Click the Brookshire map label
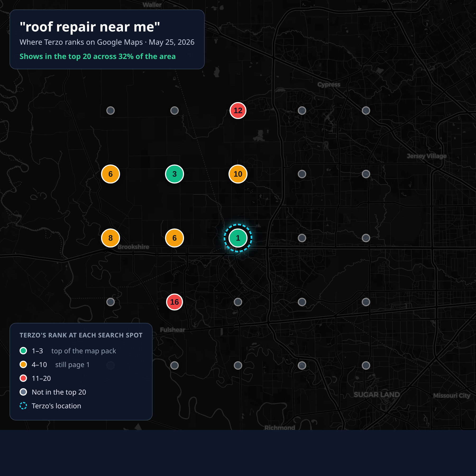Viewport: 476px width, 476px height. pos(133,247)
